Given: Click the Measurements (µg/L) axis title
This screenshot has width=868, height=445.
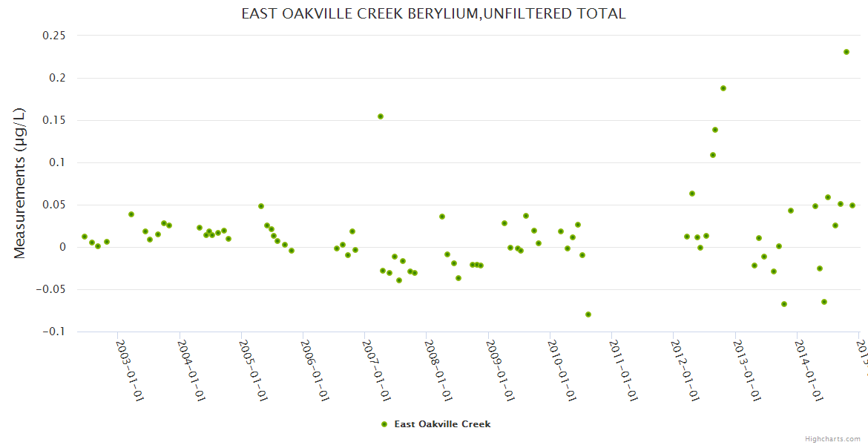Looking at the screenshot, I should pyautogui.click(x=20, y=182).
